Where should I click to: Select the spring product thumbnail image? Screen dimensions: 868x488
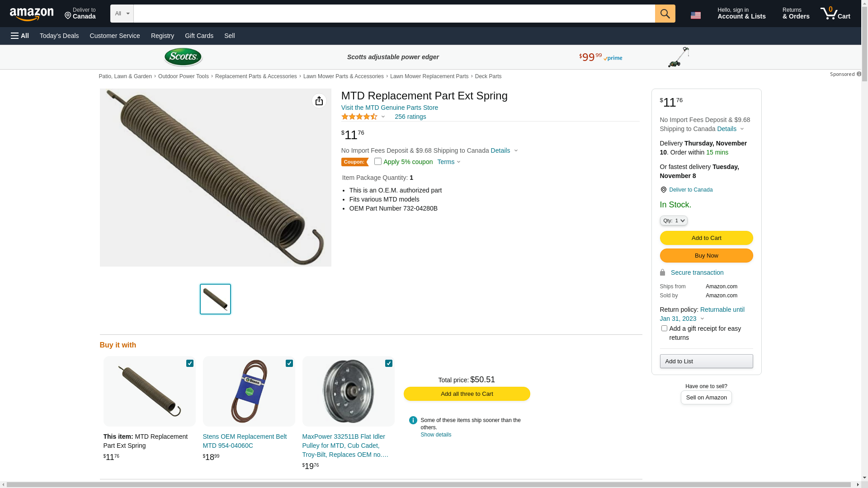pyautogui.click(x=215, y=299)
